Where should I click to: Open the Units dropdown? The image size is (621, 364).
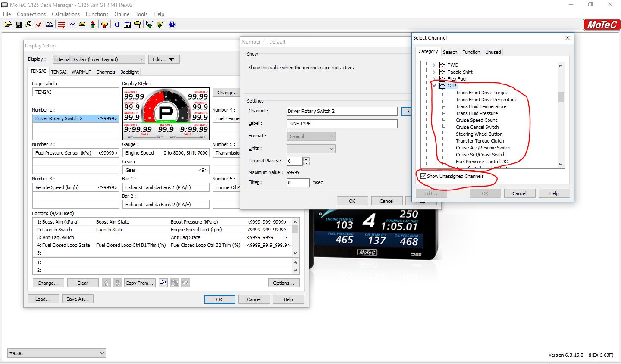click(x=311, y=149)
